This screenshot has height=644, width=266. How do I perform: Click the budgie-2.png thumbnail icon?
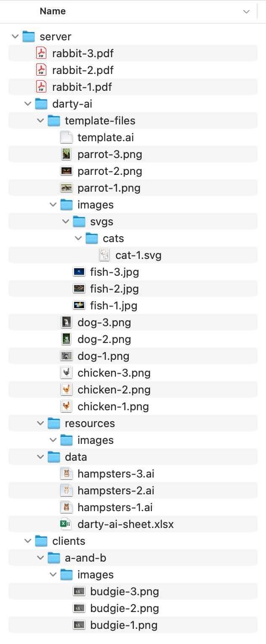[79, 607]
